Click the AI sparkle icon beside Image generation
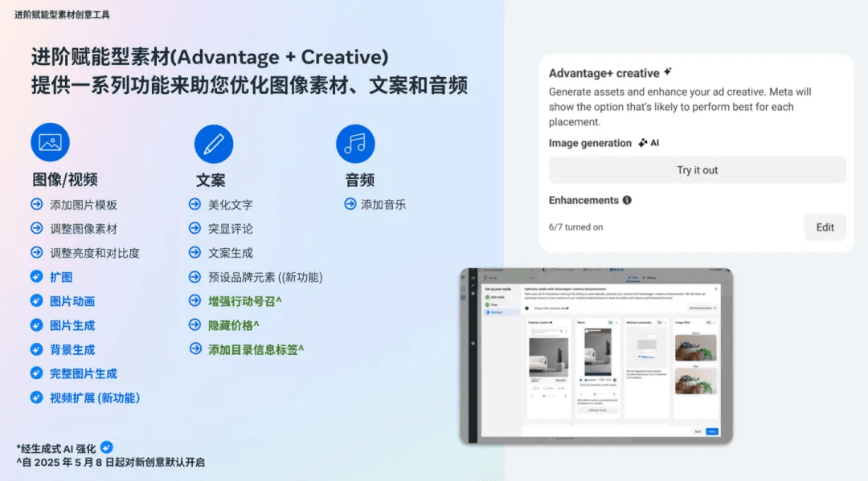The image size is (868, 481). [x=643, y=143]
